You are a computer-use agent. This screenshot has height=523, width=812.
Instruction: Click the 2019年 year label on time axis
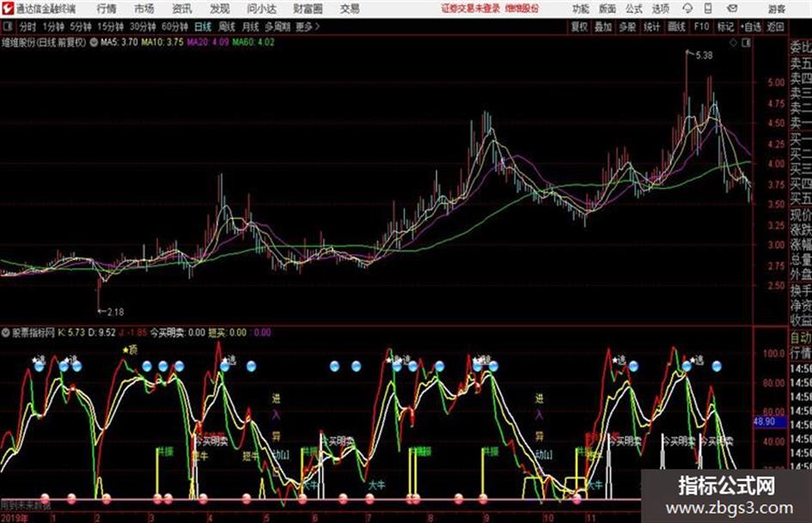(15, 518)
